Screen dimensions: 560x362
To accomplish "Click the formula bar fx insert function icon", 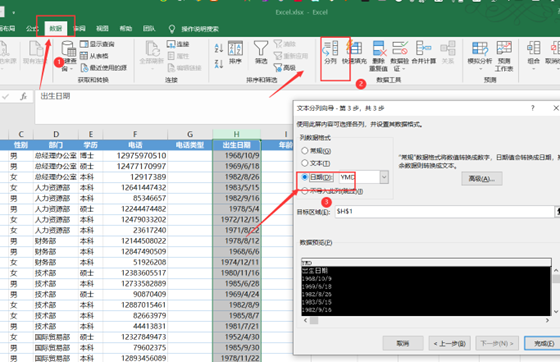I will coord(24,96).
